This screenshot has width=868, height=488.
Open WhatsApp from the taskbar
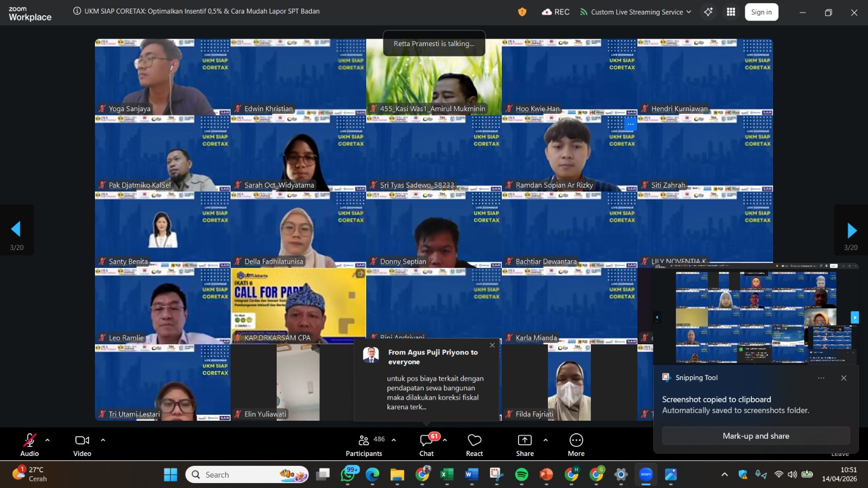pos(348,475)
